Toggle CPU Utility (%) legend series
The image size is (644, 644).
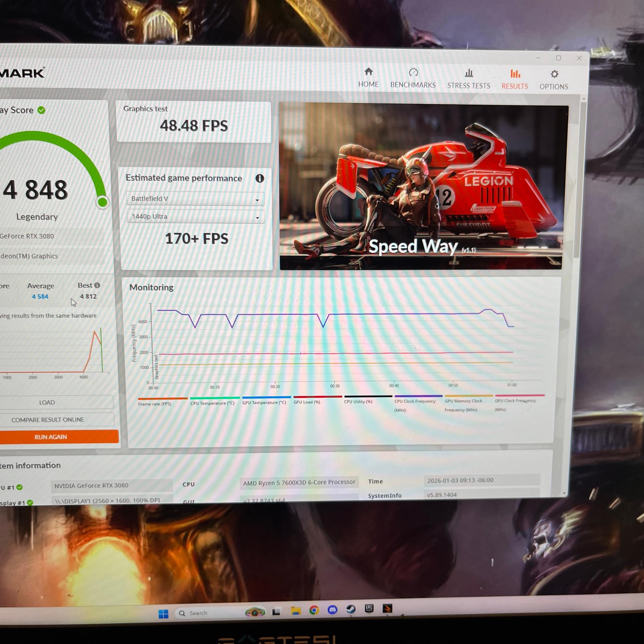368,399
